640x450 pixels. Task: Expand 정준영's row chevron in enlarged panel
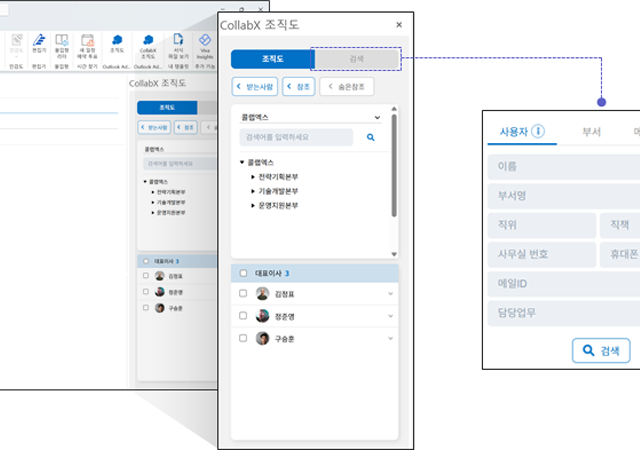coord(391,316)
